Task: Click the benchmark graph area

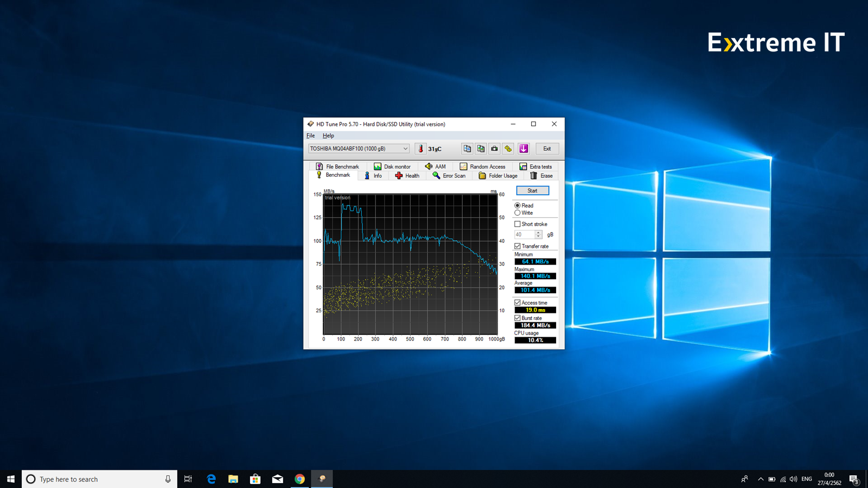Action: (410, 265)
